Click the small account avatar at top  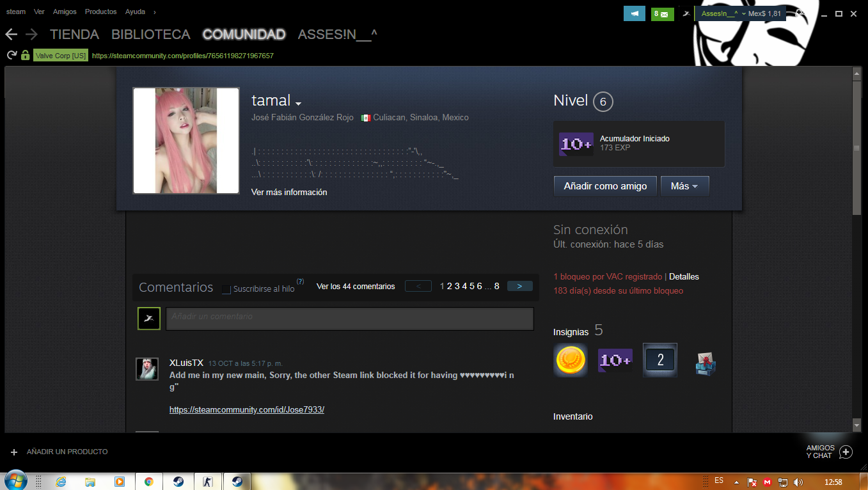tap(686, 13)
